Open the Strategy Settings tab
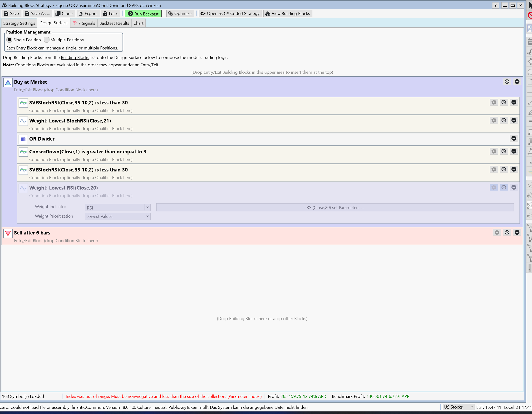This screenshot has height=414, width=532. tap(19, 23)
